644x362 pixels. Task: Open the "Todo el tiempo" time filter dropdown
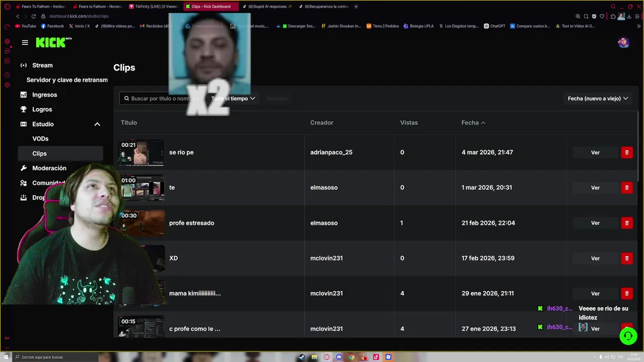coord(233,99)
